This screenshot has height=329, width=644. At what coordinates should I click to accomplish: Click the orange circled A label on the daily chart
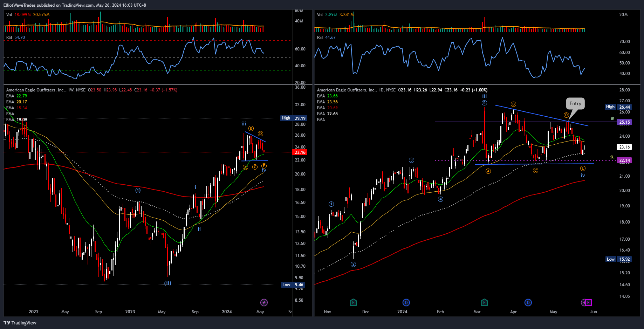(488, 171)
